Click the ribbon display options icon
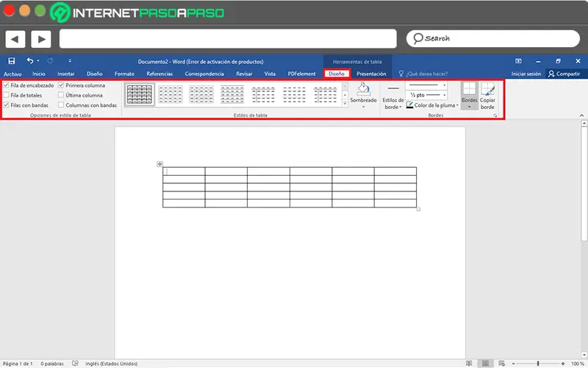Viewport: 588px width, 368px height. point(518,61)
